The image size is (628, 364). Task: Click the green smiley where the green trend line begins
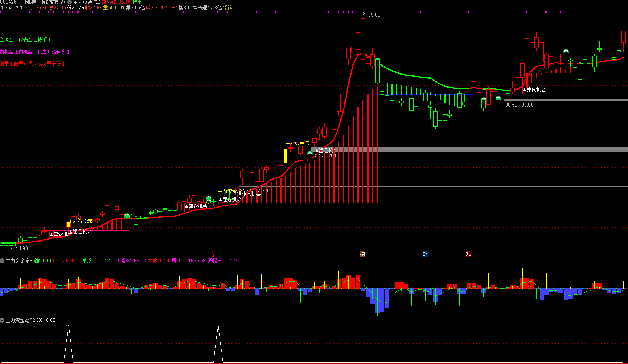pyautogui.click(x=378, y=60)
